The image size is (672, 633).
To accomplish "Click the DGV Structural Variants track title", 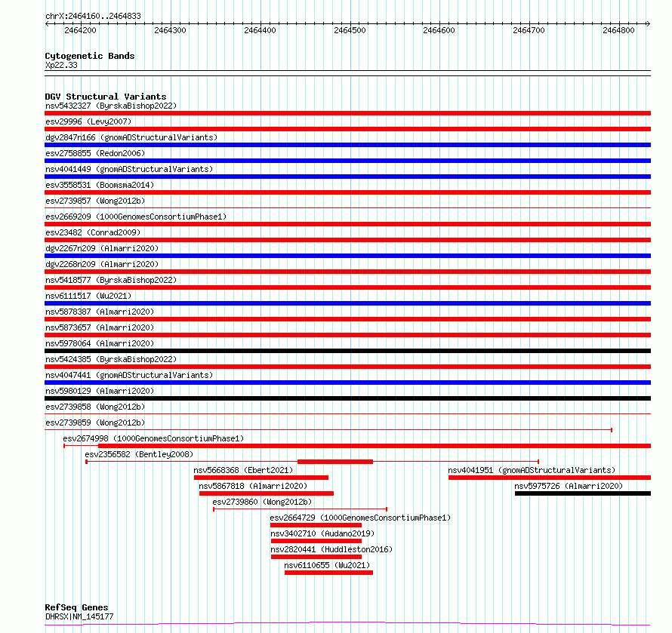I will coord(106,97).
